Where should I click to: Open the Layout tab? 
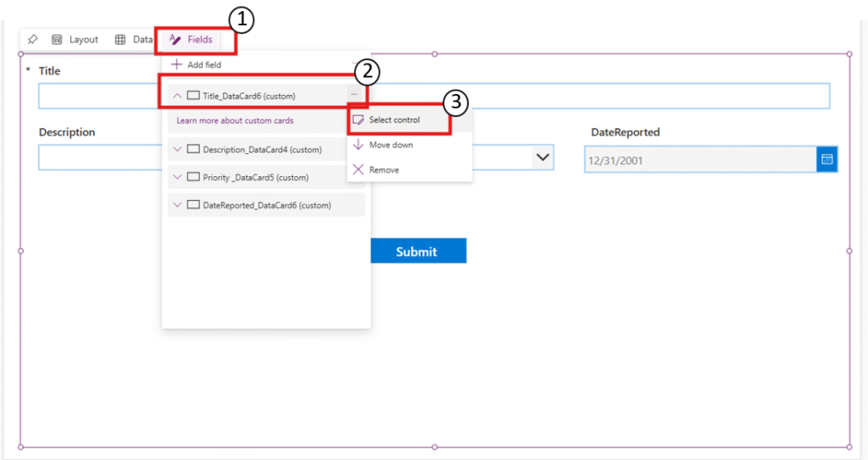tap(75, 39)
